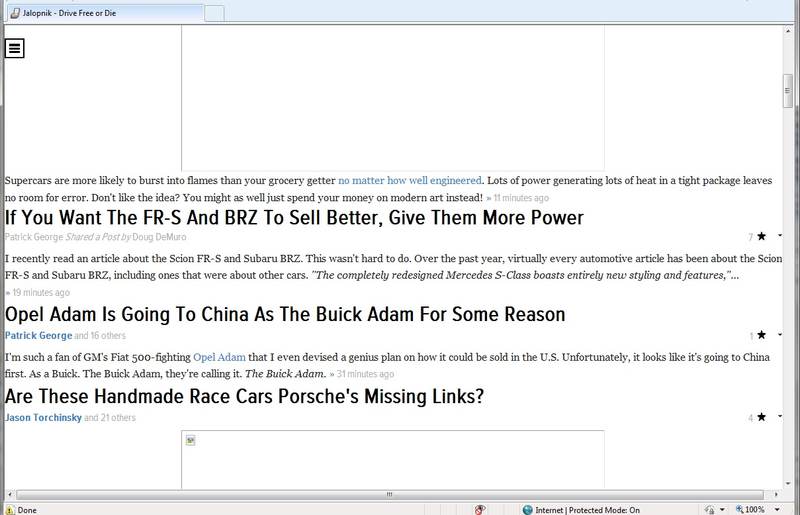800x515 pixels.
Task: Open the security settings dropdown arrow
Action: point(722,510)
